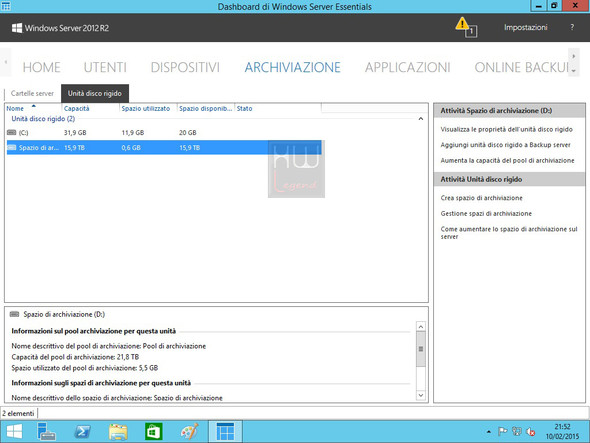Show hidden tray icons arrow
The image size is (590, 443).
point(488,432)
